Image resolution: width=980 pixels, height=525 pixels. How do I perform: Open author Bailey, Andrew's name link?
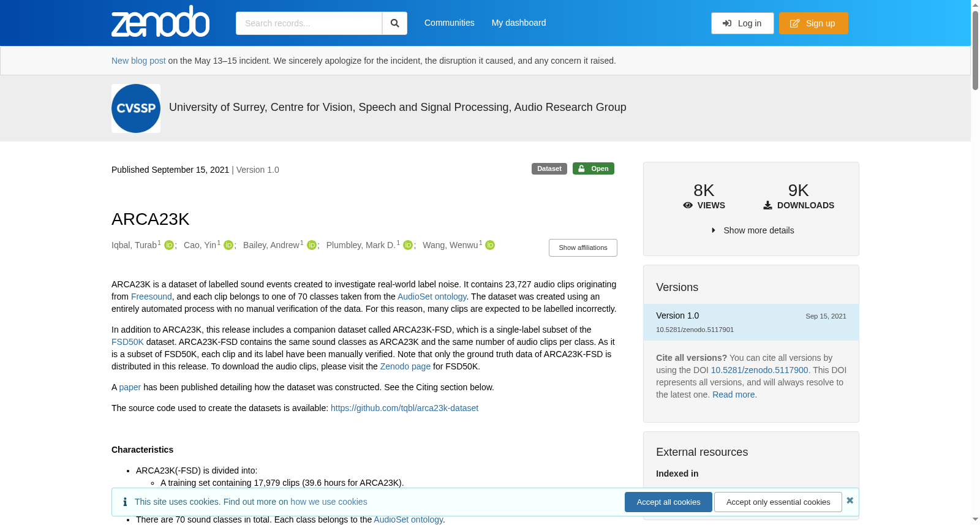[271, 245]
